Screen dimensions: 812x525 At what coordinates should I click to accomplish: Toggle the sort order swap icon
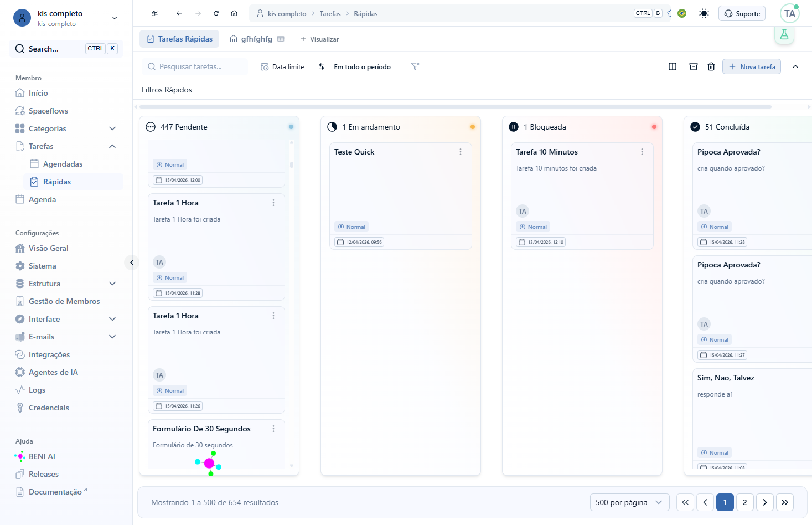322,66
